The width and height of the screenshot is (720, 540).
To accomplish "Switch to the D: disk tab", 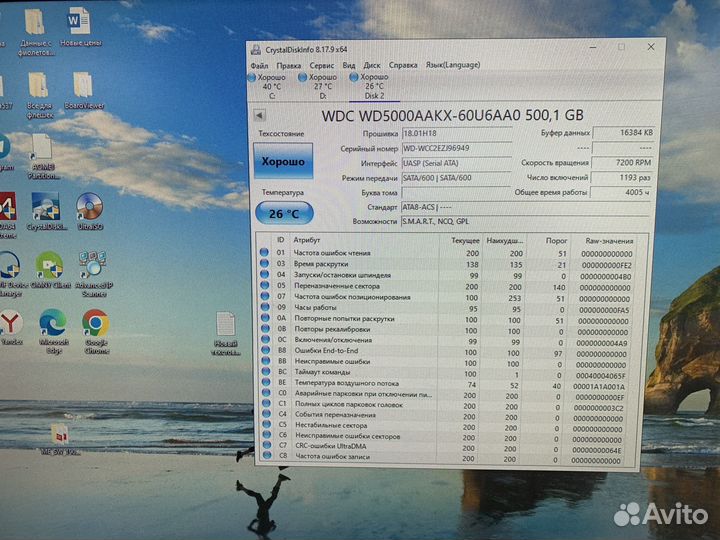I will pyautogui.click(x=322, y=86).
